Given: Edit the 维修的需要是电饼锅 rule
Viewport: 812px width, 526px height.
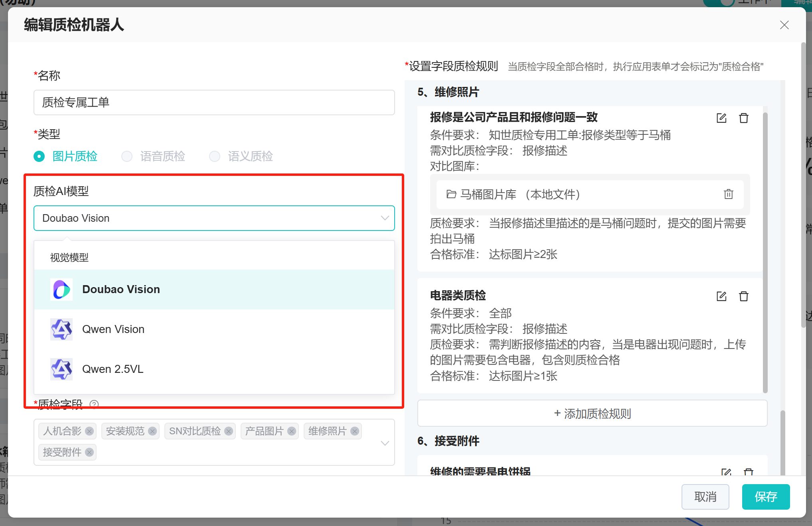Looking at the screenshot, I should [x=726, y=472].
